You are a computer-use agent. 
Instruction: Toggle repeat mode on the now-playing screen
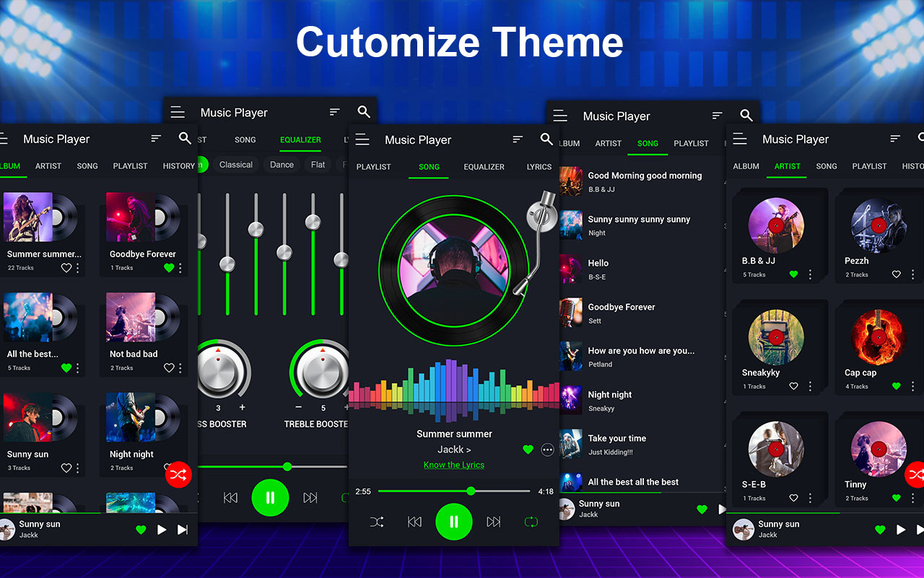tap(531, 522)
